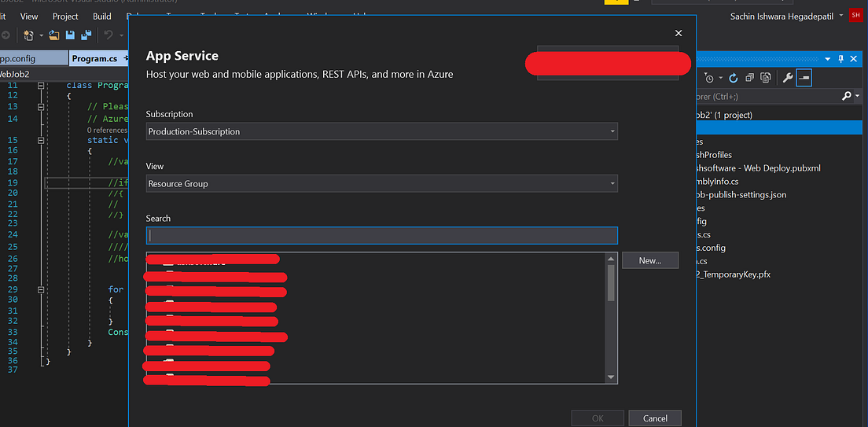Click the blue Refresh icon in Solution Explorer
This screenshot has width=868, height=427.
734,78
